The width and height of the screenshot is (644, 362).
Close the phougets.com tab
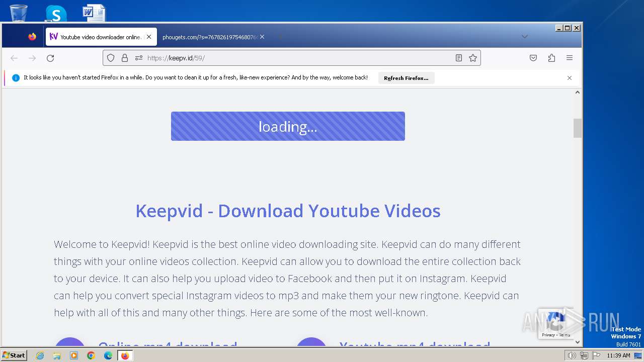point(262,37)
